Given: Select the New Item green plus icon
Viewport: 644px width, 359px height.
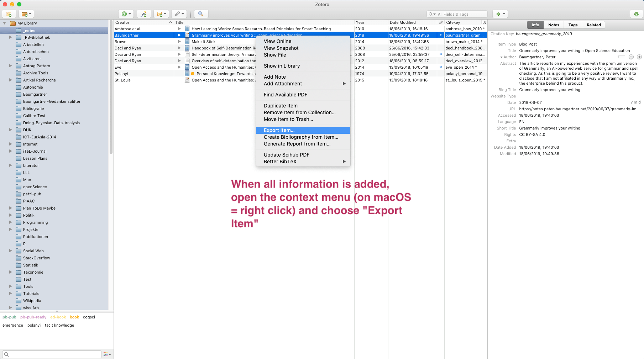Looking at the screenshot, I should point(124,14).
